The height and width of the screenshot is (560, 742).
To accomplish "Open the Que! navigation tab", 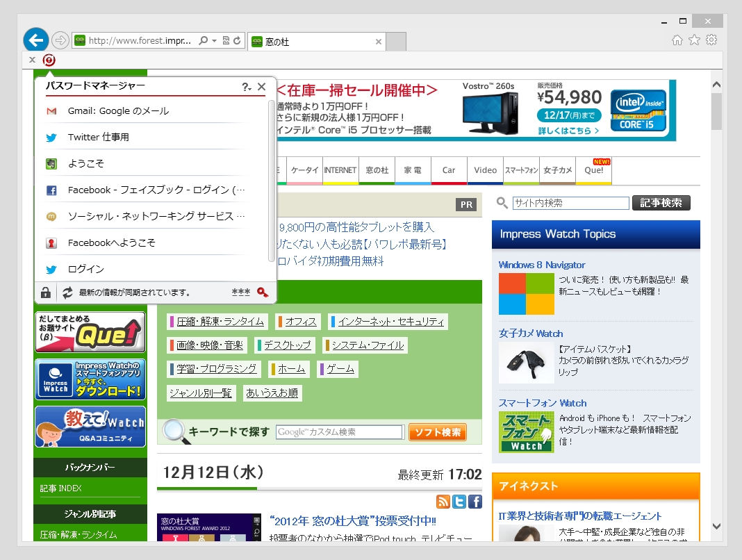I will point(594,170).
